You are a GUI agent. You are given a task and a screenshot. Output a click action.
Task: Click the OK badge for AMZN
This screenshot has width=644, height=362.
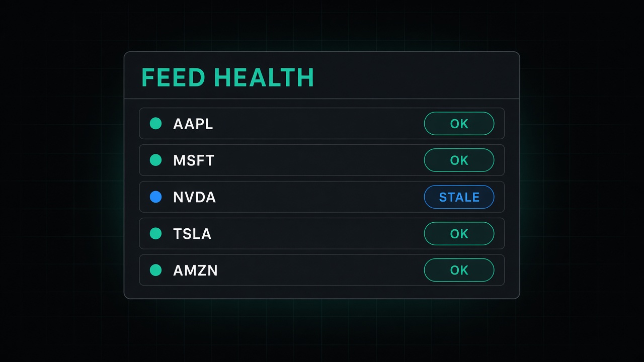pos(459,270)
